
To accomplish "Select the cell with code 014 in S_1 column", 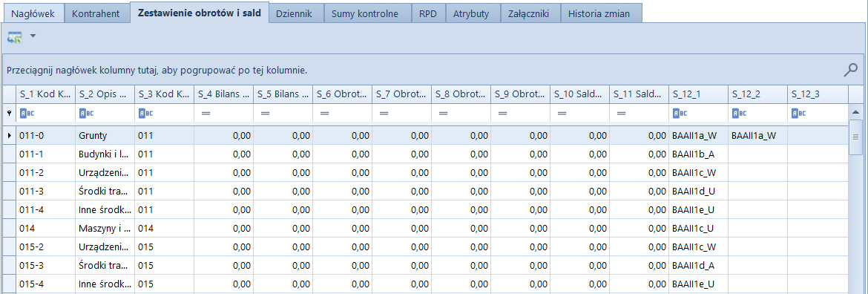I will [45, 228].
